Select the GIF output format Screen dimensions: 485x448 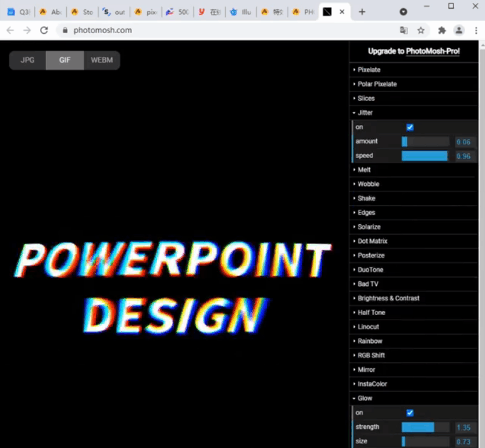pyautogui.click(x=65, y=60)
